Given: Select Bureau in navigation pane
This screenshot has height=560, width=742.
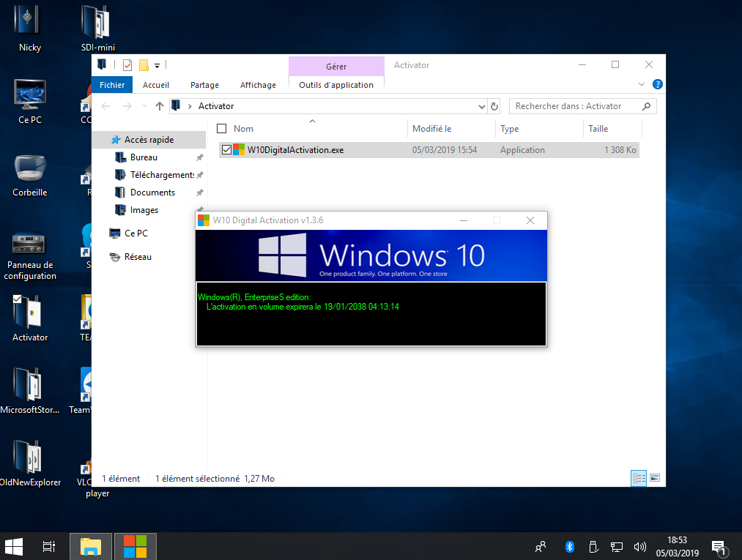Looking at the screenshot, I should (144, 157).
